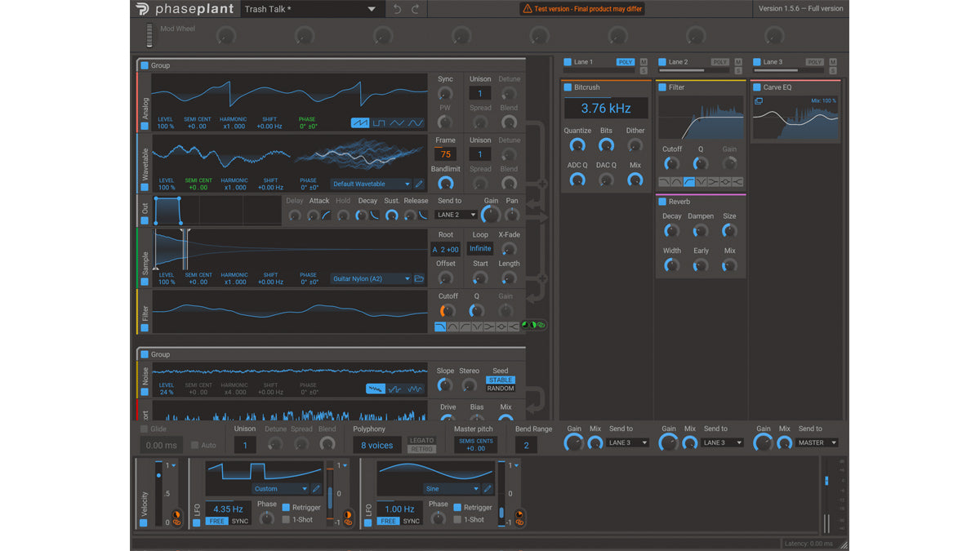This screenshot has width=980, height=551.
Task: Toggle the Reverb effect enable box
Action: (x=662, y=202)
